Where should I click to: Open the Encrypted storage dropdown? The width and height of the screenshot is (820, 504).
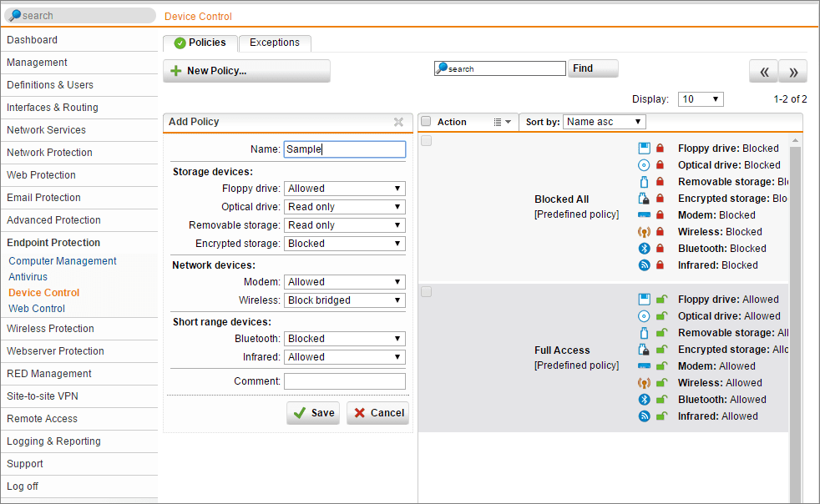pyautogui.click(x=345, y=243)
